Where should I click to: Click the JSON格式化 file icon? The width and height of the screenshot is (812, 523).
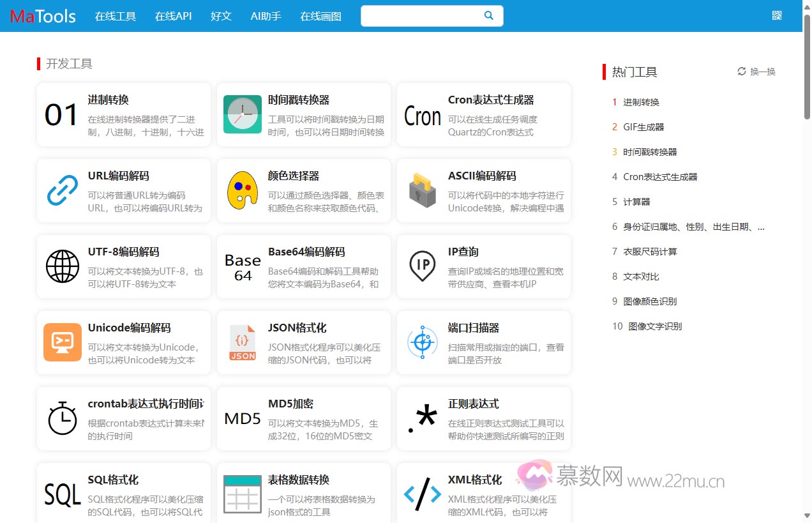tap(242, 342)
